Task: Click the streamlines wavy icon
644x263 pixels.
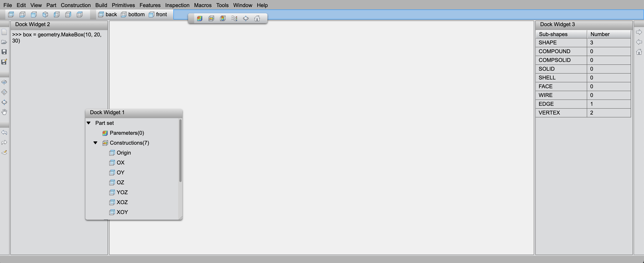Action: point(234,18)
